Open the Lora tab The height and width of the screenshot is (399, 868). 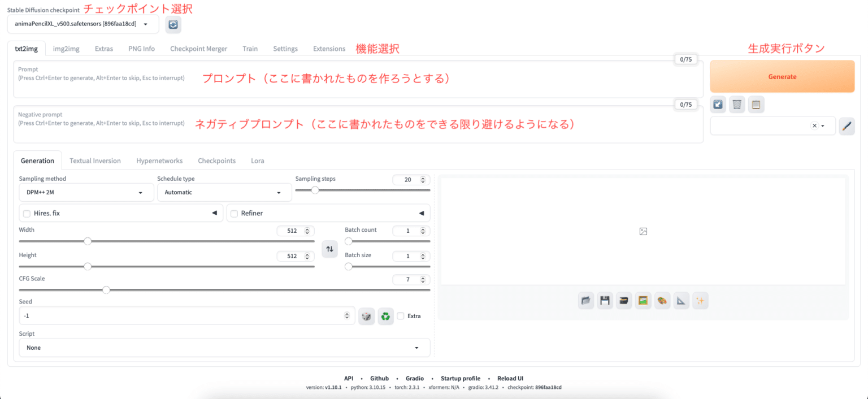pos(257,161)
